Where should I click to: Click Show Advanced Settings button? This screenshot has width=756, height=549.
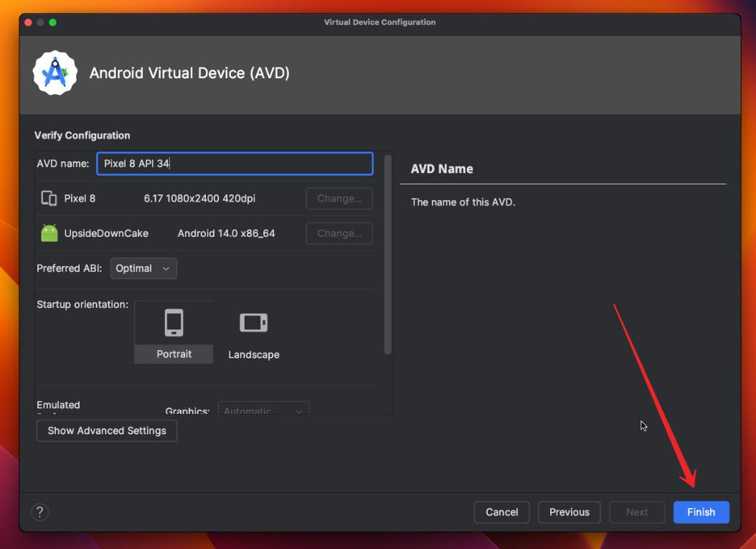point(107,431)
